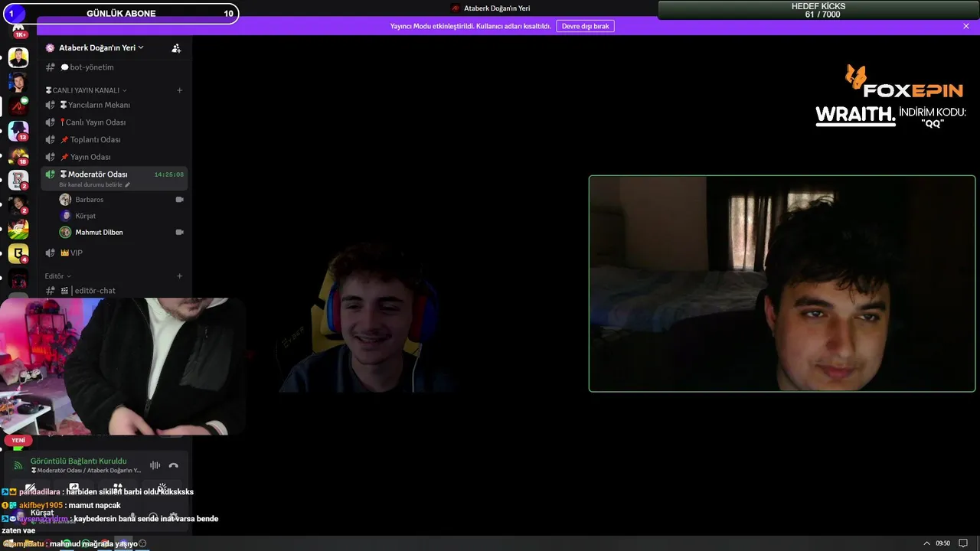Open noise suppression waveform icon

[155, 465]
